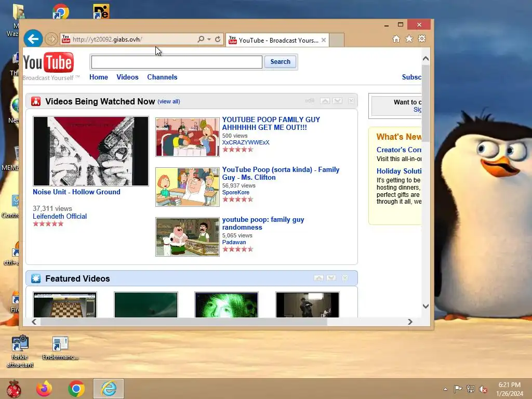
Task: Click Padawan uploader link
Action: [x=234, y=242]
